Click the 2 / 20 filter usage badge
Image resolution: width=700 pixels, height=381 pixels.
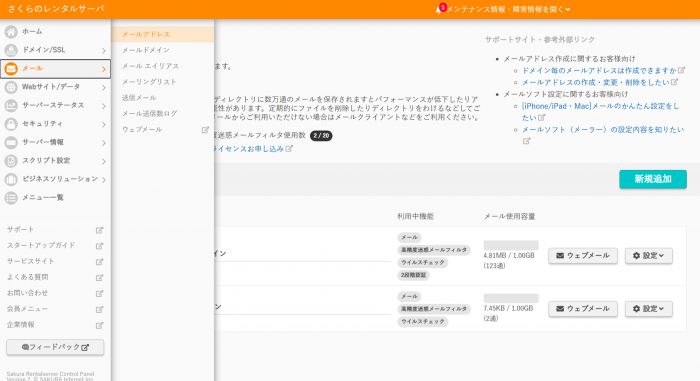coord(321,135)
